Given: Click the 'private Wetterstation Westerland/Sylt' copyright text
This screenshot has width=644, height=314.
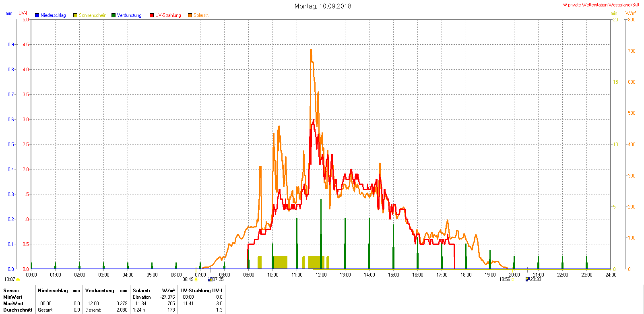Looking at the screenshot, I should pos(601,5).
